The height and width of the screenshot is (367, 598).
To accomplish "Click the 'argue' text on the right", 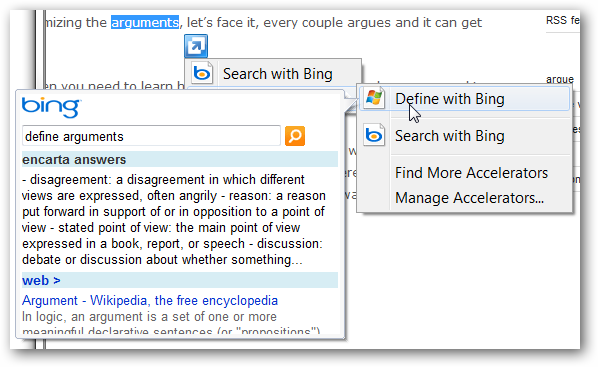I will pyautogui.click(x=560, y=79).
